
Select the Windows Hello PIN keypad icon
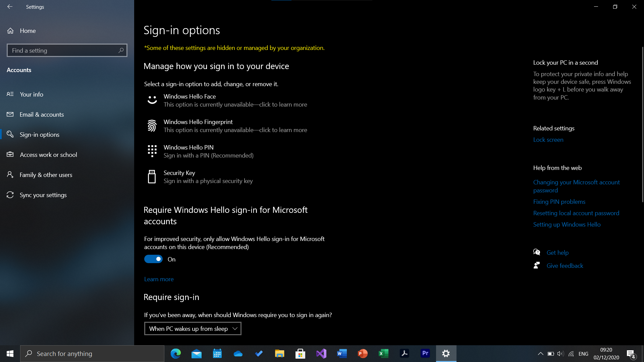152,151
